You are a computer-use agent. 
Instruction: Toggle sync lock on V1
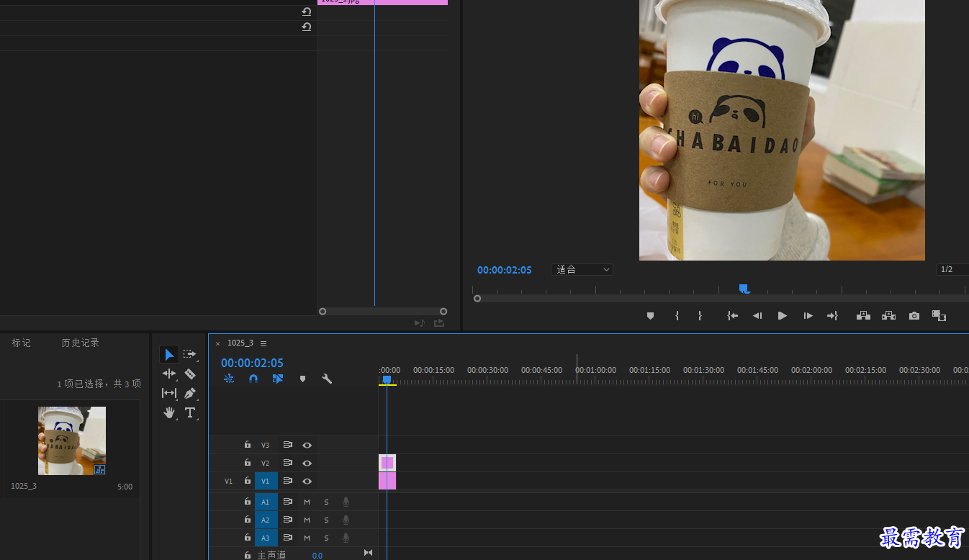click(287, 481)
